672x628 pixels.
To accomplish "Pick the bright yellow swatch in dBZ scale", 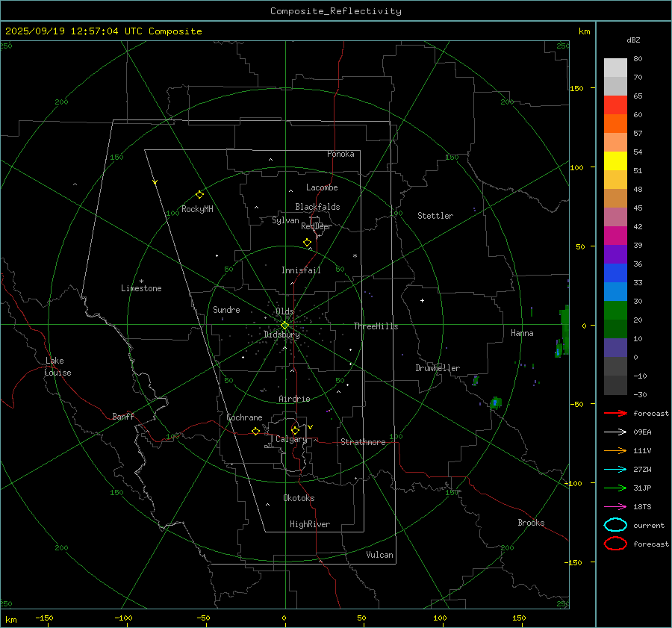I will click(615, 161).
